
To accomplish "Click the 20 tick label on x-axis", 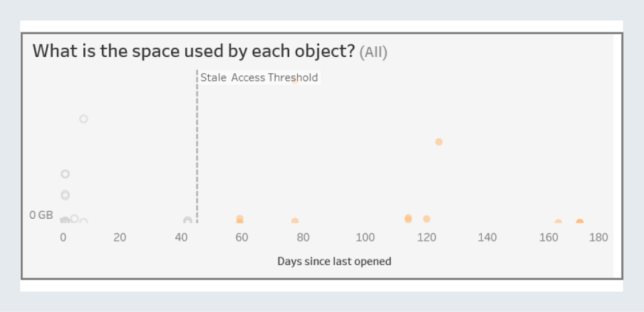I will click(x=120, y=237).
